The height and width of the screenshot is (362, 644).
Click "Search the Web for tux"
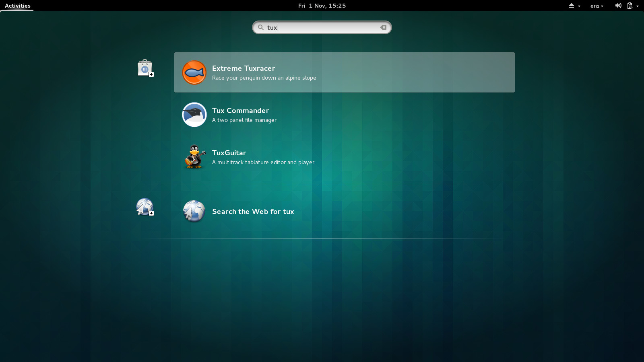pyautogui.click(x=253, y=211)
